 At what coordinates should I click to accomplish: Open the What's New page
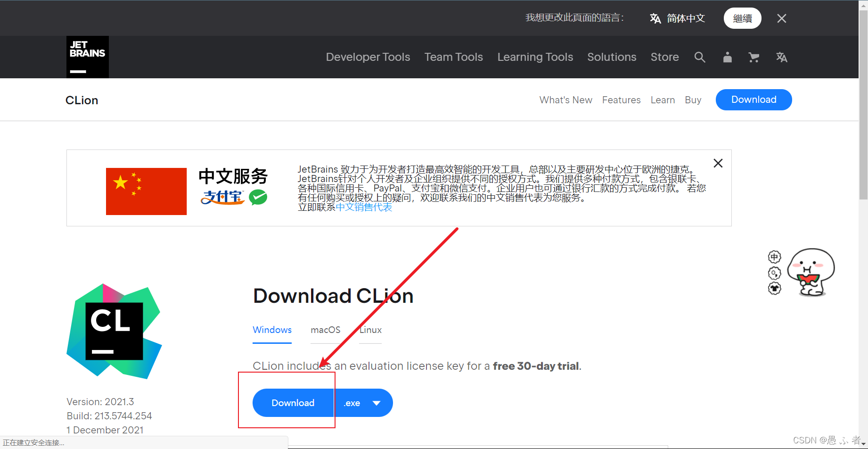tap(566, 100)
